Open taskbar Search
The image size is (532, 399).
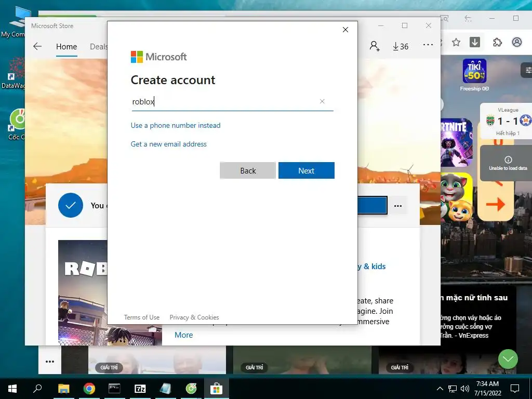pos(37,389)
